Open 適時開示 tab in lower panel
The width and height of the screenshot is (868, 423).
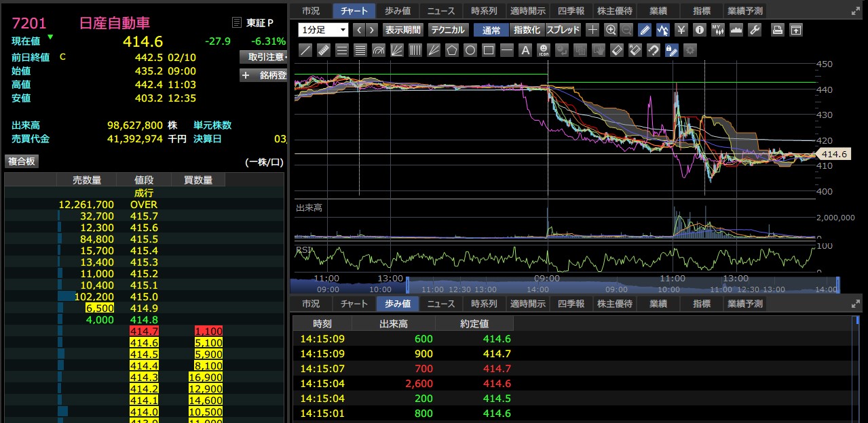click(527, 304)
